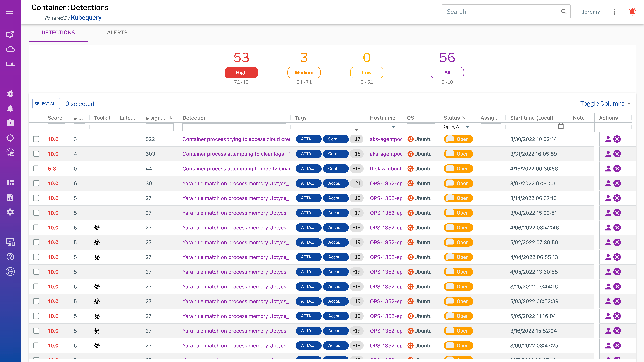Image resolution: width=644 pixels, height=362 pixels.
Task: Open the crosshair target sidebar icon
Action: (10, 138)
